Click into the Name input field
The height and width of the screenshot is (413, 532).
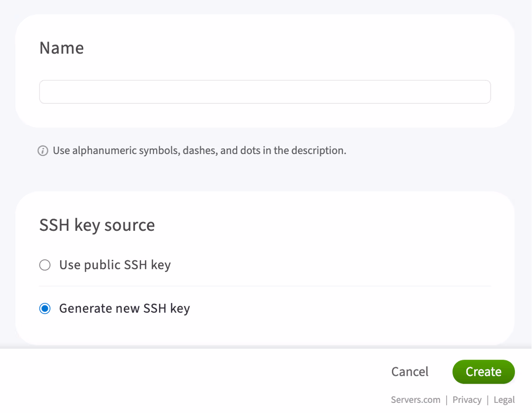[265, 92]
